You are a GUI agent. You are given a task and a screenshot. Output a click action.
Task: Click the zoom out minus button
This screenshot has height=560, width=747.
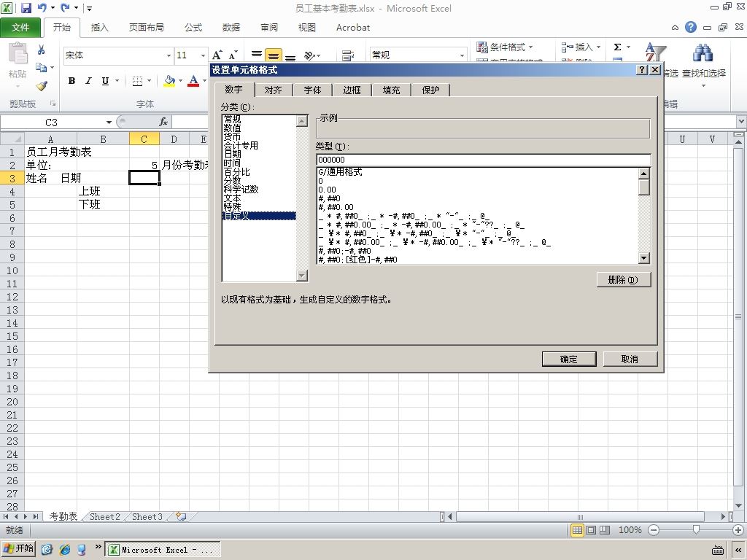pyautogui.click(x=654, y=530)
